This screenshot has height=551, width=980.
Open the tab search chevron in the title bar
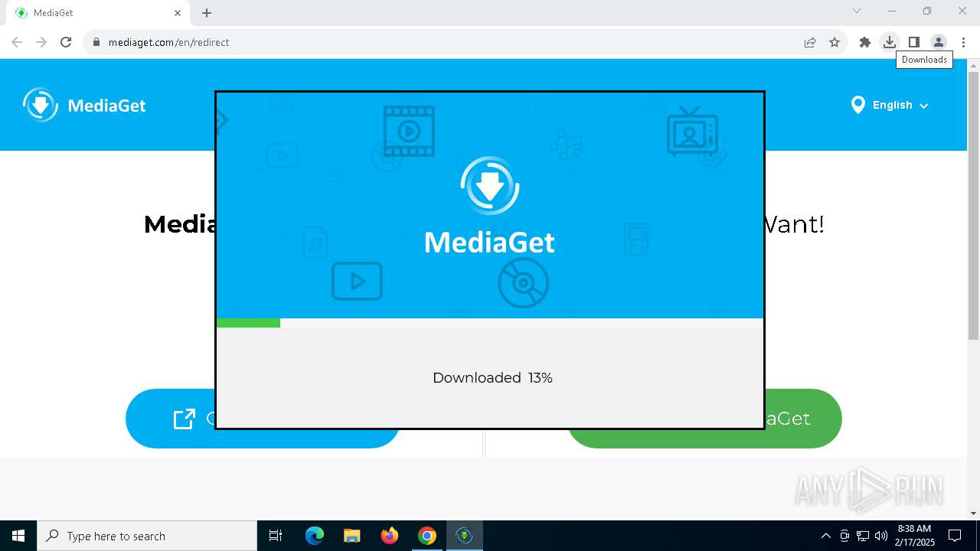[x=857, y=11]
